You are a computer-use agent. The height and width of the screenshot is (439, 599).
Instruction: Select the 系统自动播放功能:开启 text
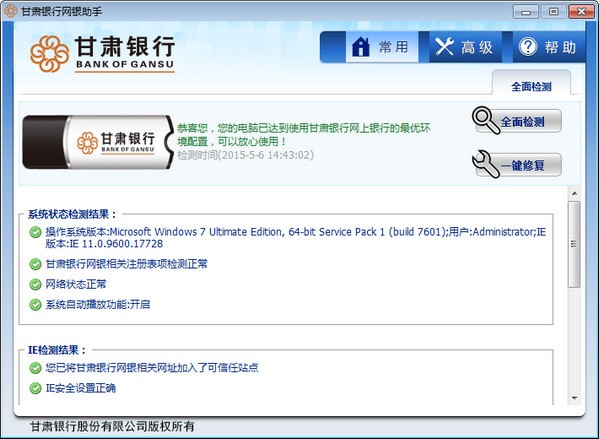pyautogui.click(x=98, y=305)
